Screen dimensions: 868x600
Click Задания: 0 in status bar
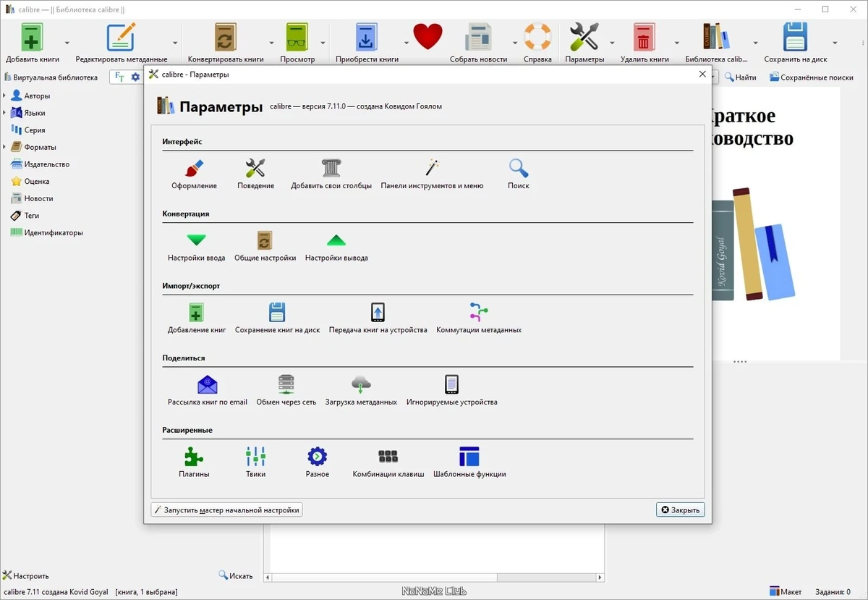click(833, 591)
